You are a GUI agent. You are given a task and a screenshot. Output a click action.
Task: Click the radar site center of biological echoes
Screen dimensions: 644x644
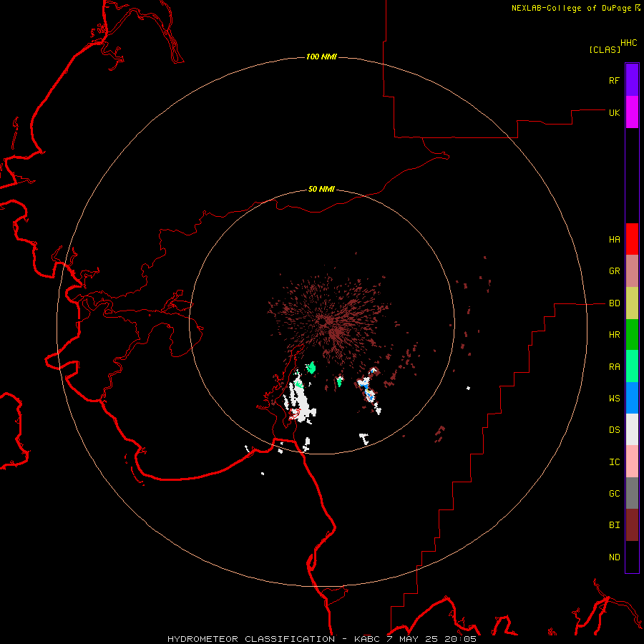(324, 323)
